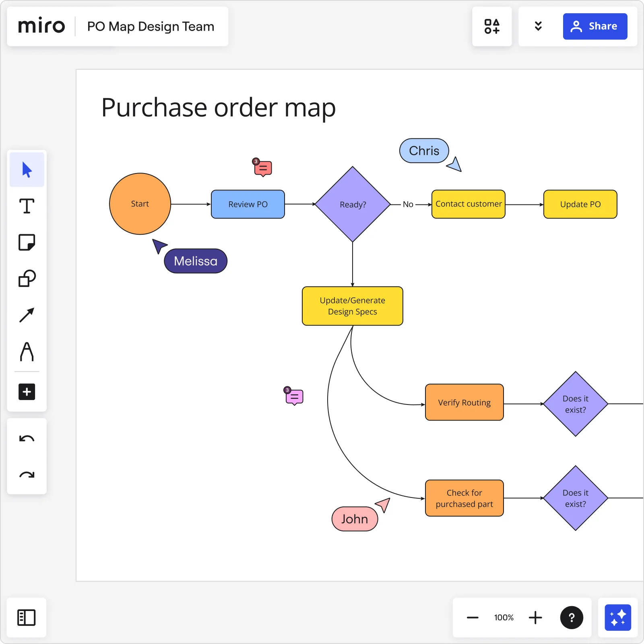644x644 pixels.
Task: Expand comment thread on Review PO
Action: click(262, 168)
